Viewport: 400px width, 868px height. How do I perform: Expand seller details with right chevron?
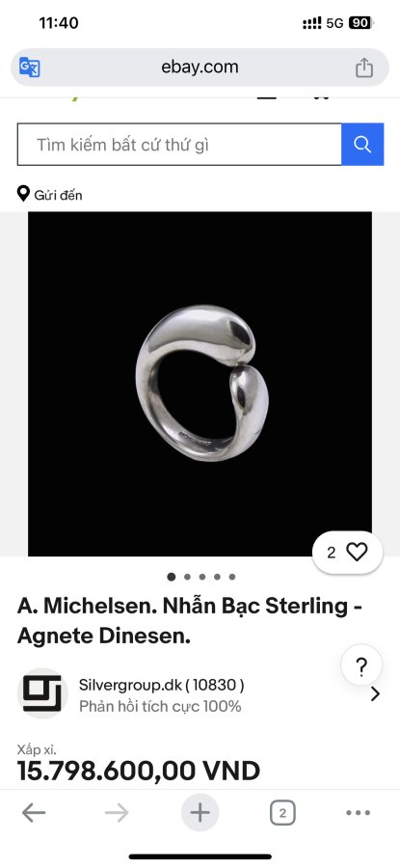pyautogui.click(x=375, y=693)
